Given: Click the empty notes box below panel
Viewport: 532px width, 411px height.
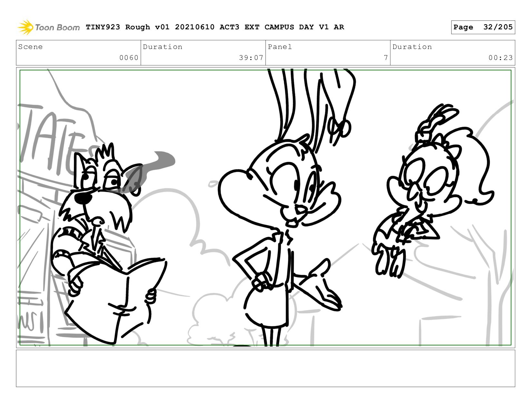Looking at the screenshot, I should coord(265,368).
